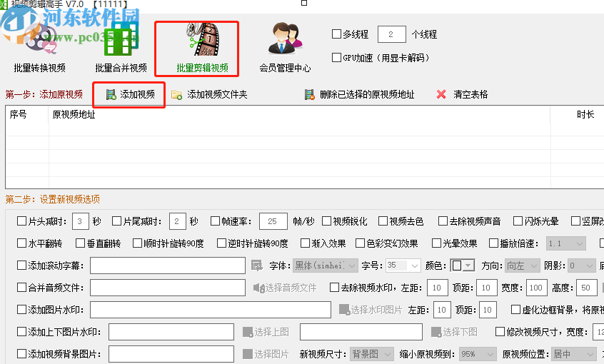Click the font picker icon beside 字体
604x364 pixels.
coord(257,266)
